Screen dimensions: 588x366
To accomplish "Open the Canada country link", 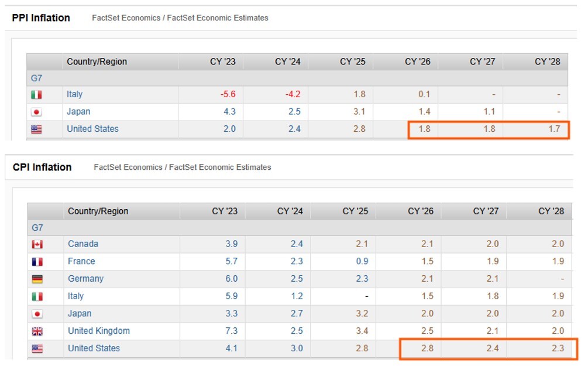I will coord(82,244).
